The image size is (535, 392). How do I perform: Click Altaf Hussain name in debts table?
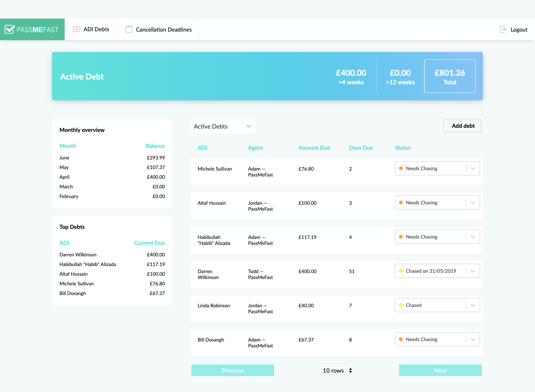[x=212, y=203]
